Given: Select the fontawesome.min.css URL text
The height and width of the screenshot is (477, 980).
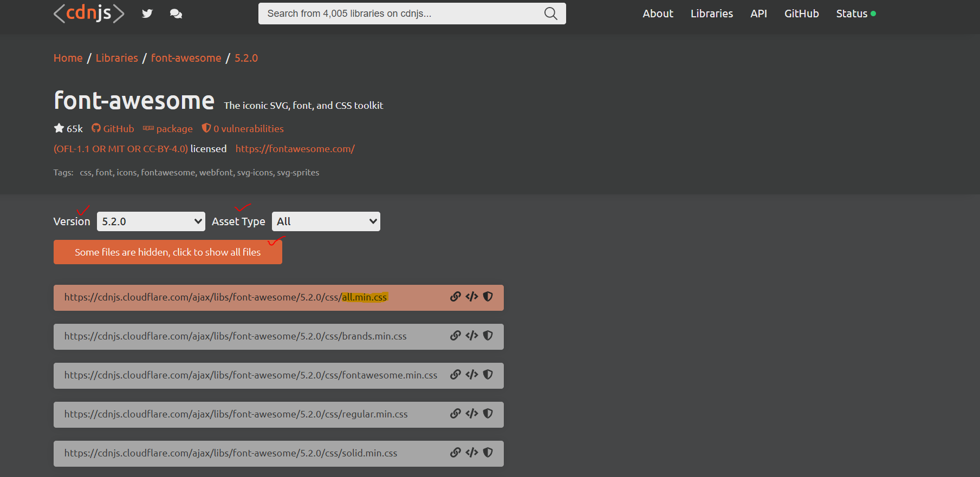Looking at the screenshot, I should (251, 375).
